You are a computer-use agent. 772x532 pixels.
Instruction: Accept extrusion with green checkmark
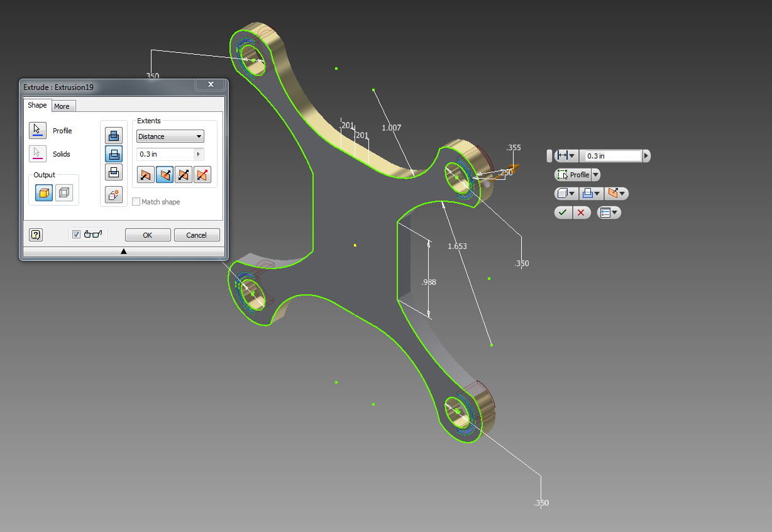(x=563, y=213)
